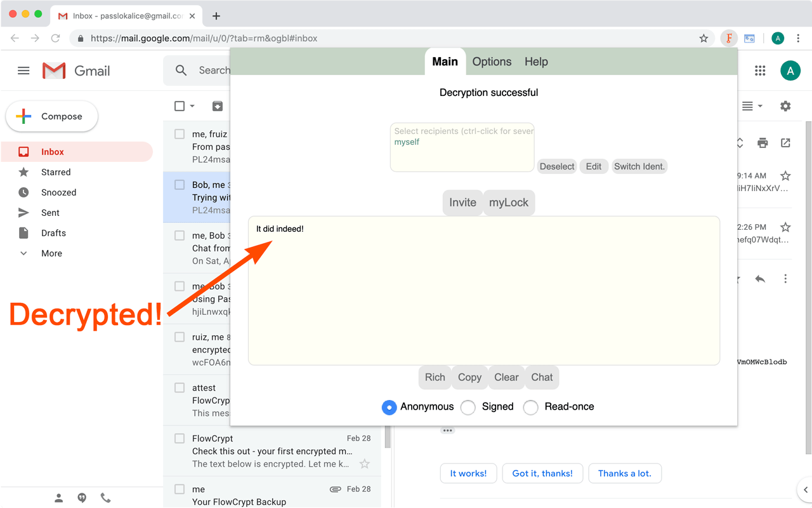Screen dimensions: 812x508
Task: Open Hangouts contacts icon at bottom
Action: (58, 498)
